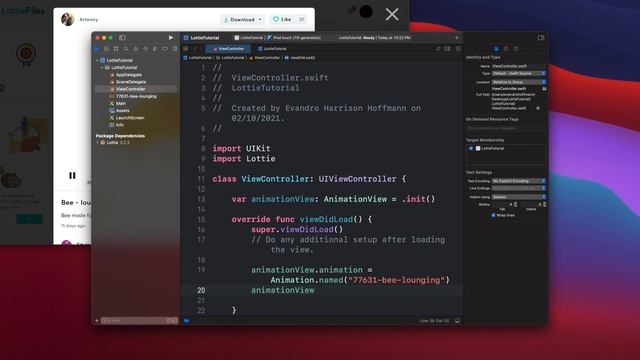
Task: Open the Find navigator magnifier icon
Action: click(x=126, y=49)
